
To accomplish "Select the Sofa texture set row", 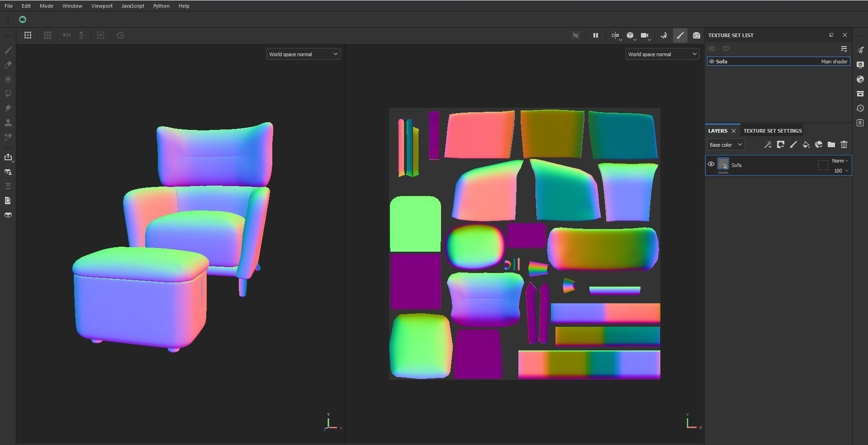I will 778,62.
